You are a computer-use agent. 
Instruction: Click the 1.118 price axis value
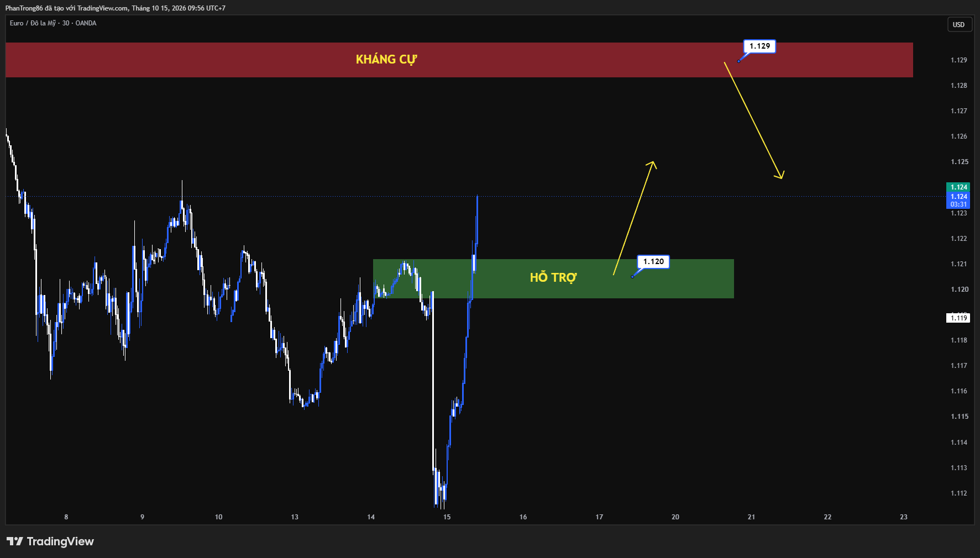(x=959, y=340)
